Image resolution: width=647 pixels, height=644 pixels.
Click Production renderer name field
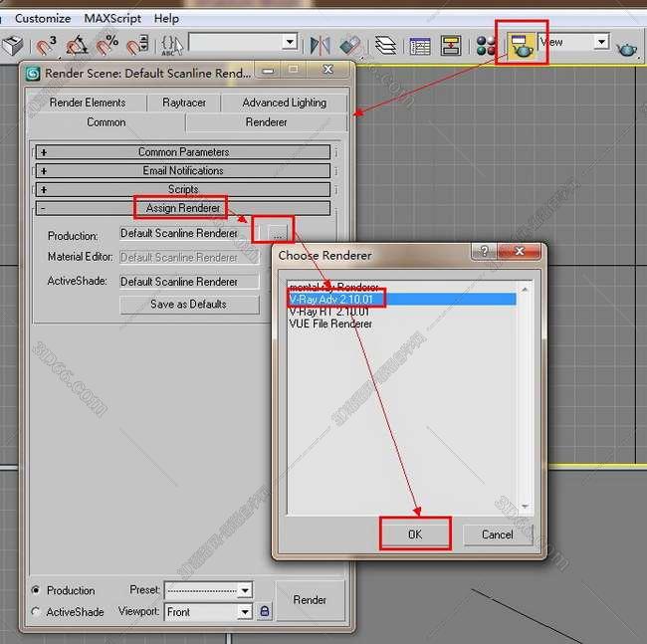click(189, 234)
